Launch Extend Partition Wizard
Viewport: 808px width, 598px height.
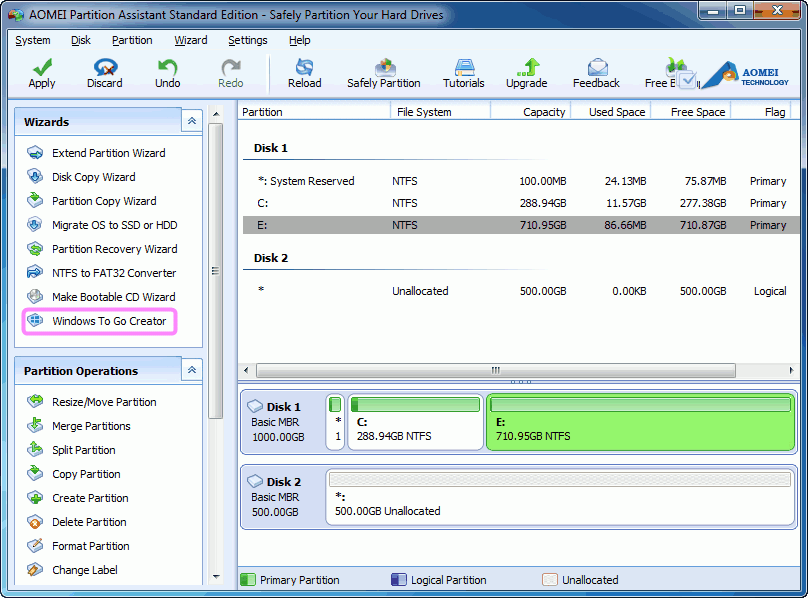pos(96,153)
